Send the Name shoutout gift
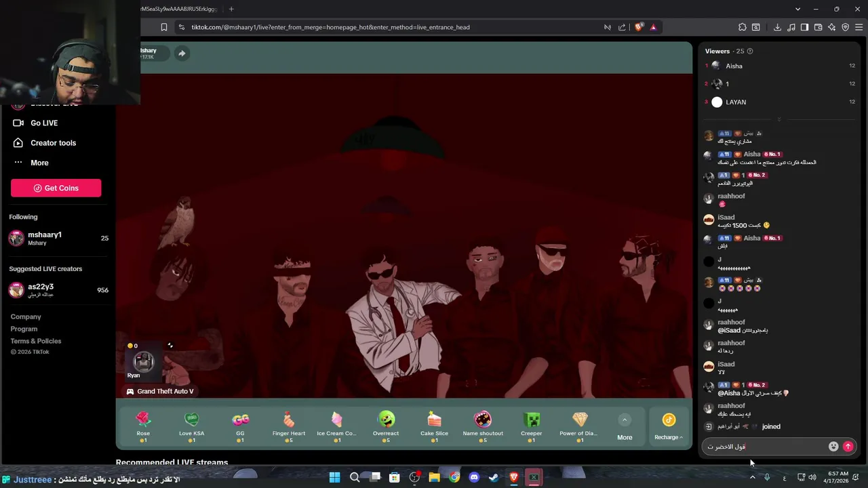 tap(483, 427)
